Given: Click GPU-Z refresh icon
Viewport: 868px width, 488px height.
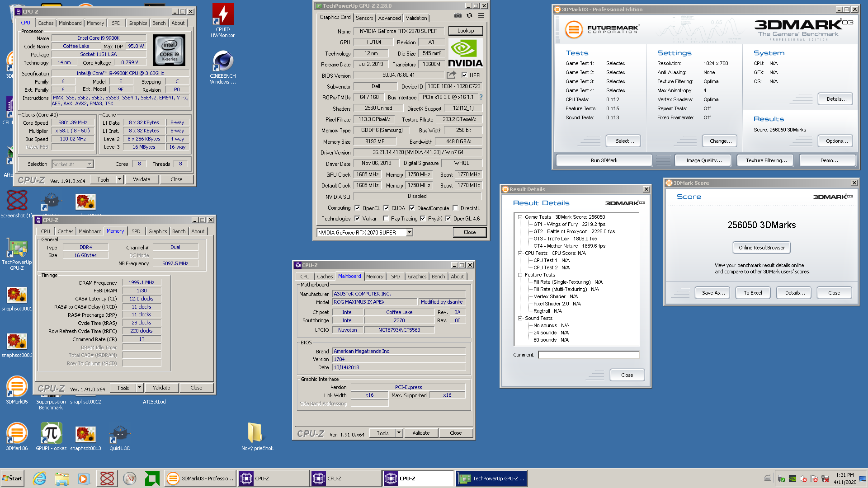Looking at the screenshot, I should 470,15.
